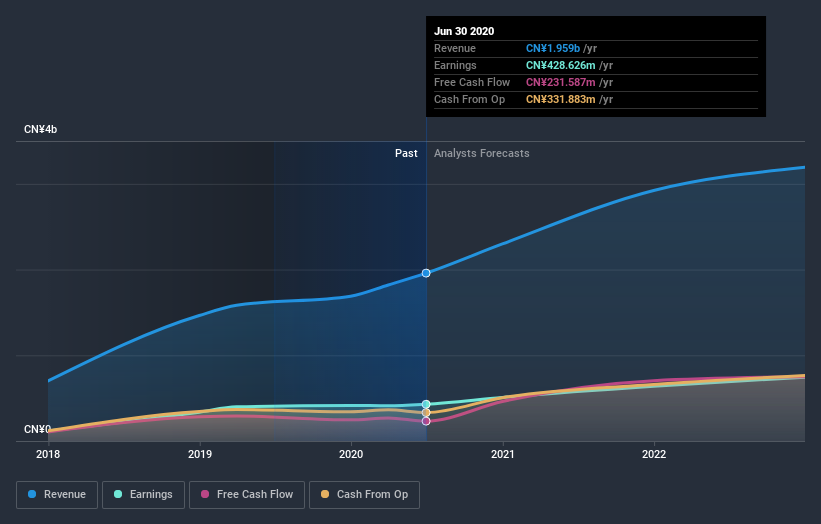The image size is (821, 524).
Task: Select the Revenue data point at Jun 2020
Action: pos(426,273)
